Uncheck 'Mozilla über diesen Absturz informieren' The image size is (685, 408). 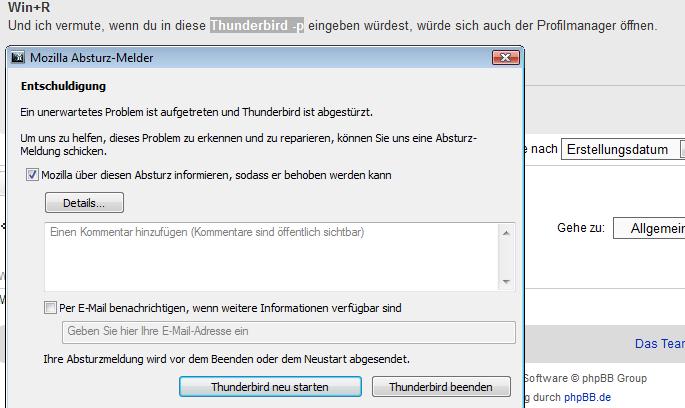click(32, 175)
